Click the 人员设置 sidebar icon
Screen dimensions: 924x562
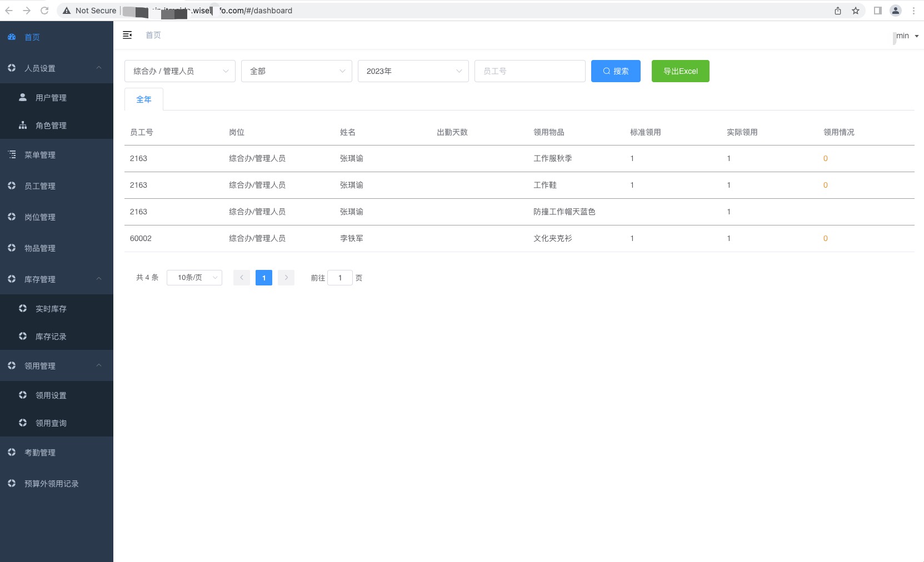tap(12, 68)
